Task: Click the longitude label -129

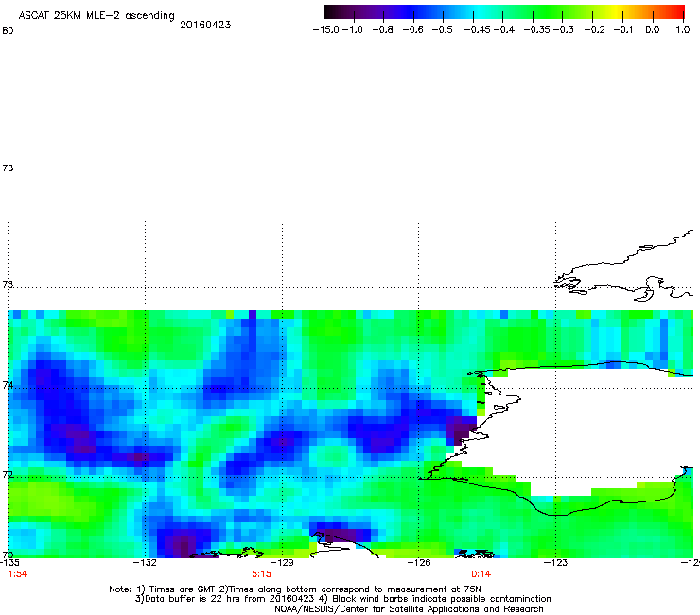Action: click(x=282, y=563)
